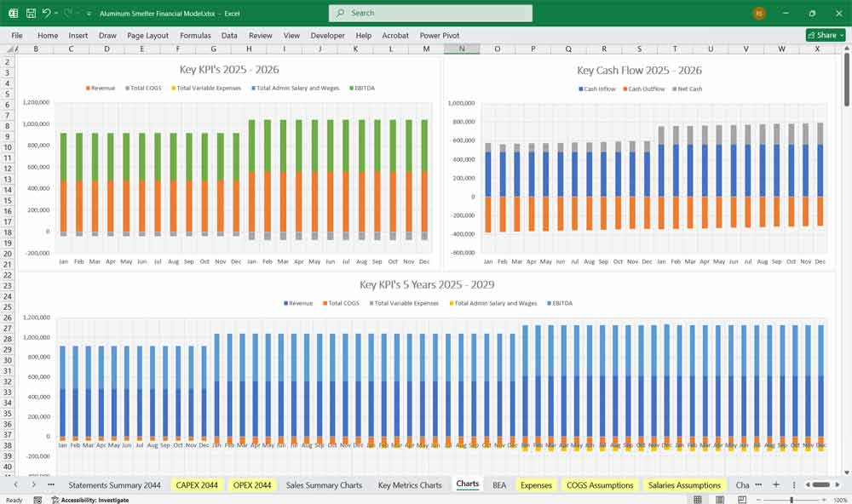Click the Undo icon
This screenshot has height=504, width=852.
(48, 13)
